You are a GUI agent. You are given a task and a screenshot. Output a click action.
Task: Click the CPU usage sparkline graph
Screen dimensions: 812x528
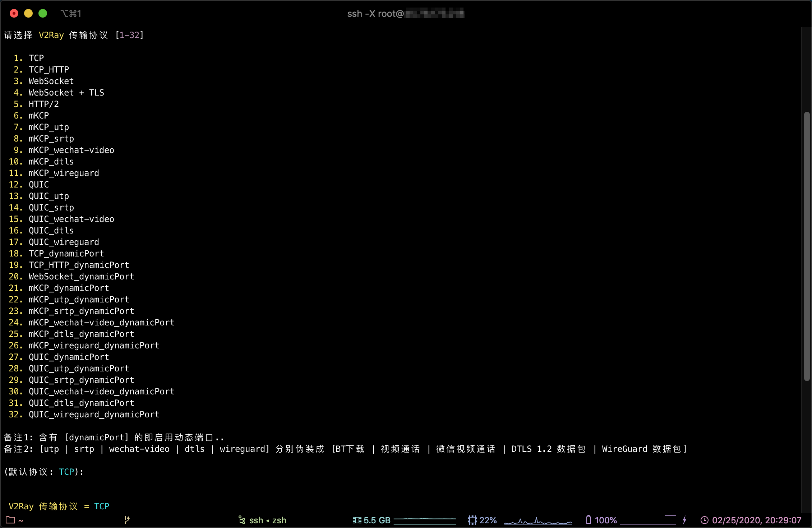pos(538,521)
